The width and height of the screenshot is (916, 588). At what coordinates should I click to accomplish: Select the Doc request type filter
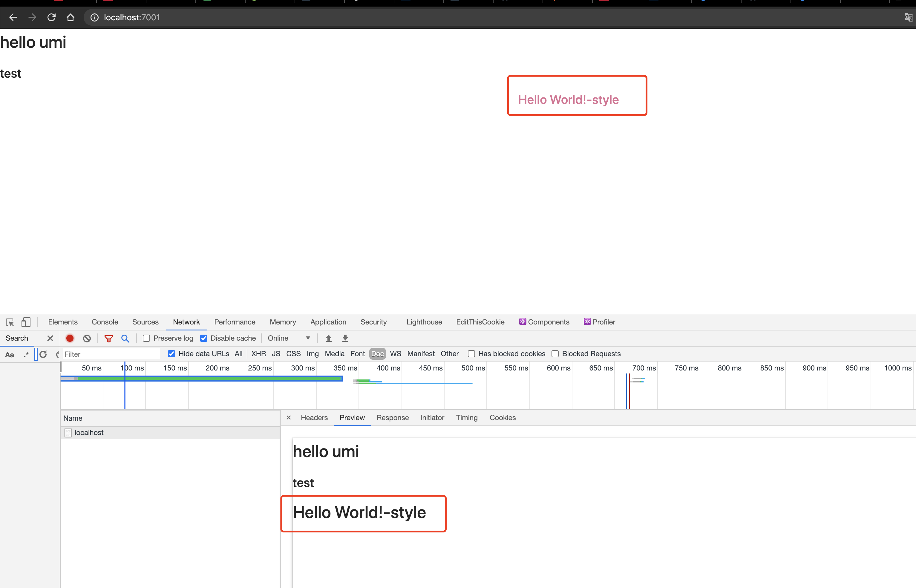(x=377, y=354)
